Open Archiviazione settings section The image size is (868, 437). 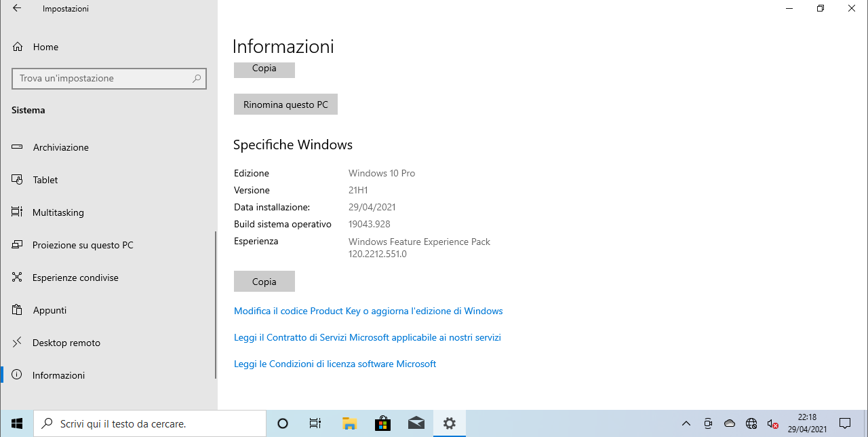[x=108, y=147]
